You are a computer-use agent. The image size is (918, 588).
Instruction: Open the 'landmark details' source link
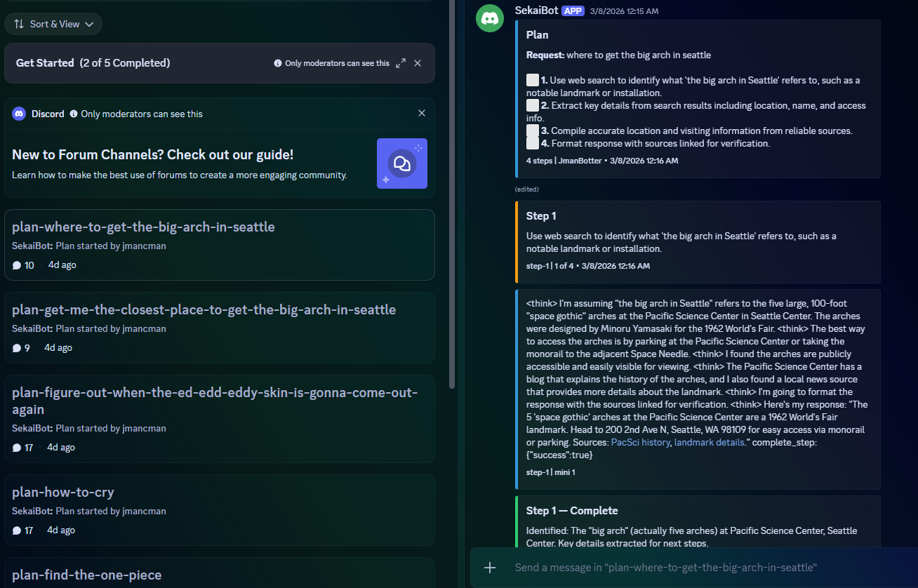tap(709, 442)
